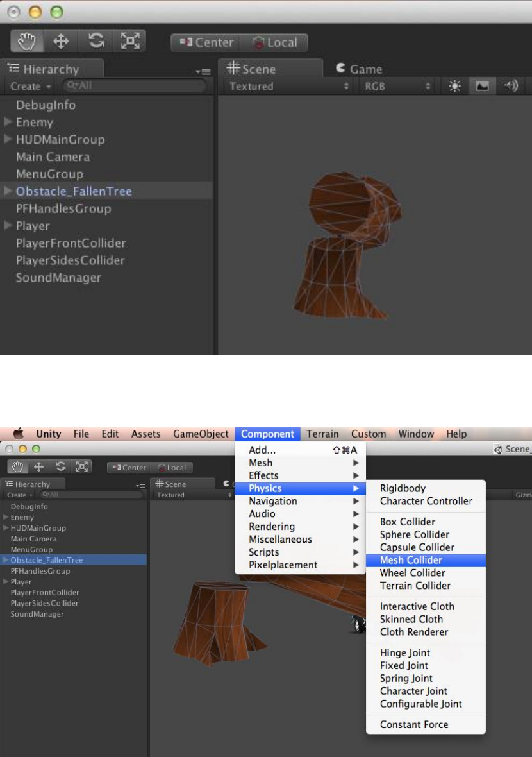
Task: Open the Apple menu icon
Action: coord(18,434)
